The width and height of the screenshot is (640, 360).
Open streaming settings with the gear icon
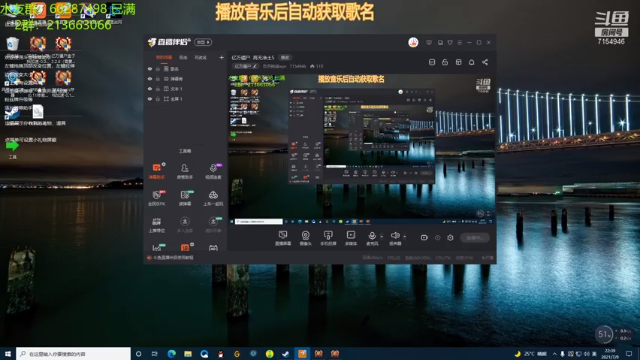pos(450,238)
